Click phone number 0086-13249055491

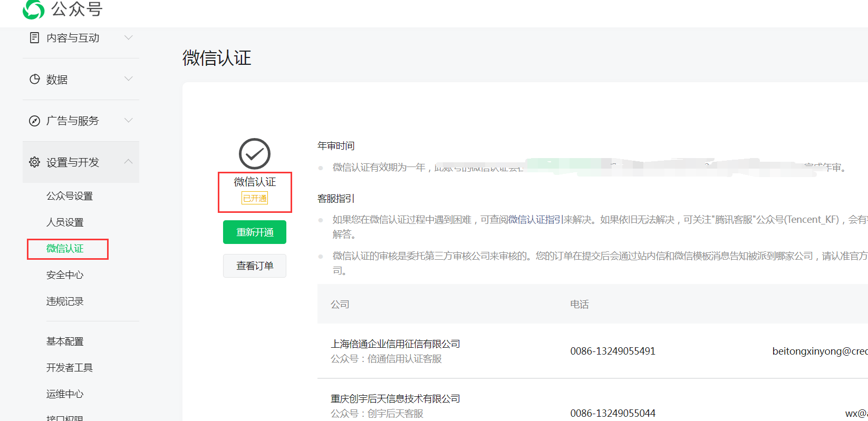click(613, 351)
